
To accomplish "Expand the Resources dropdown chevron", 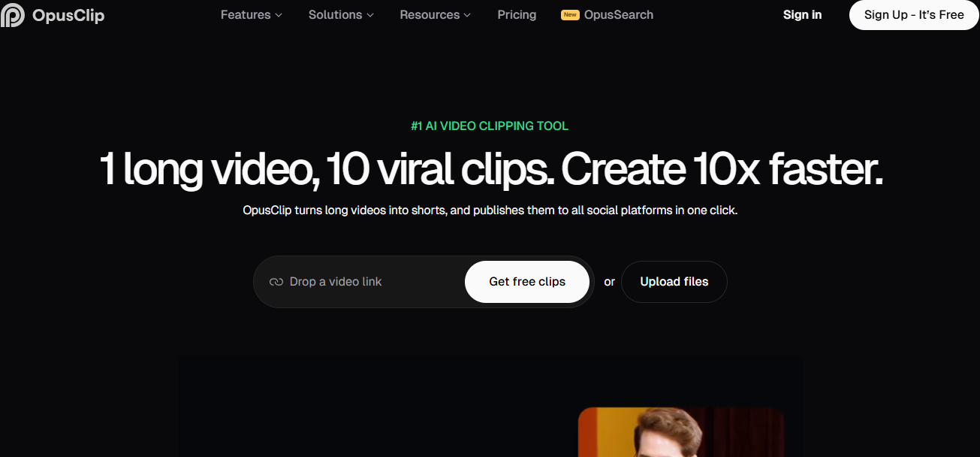I will click(467, 15).
